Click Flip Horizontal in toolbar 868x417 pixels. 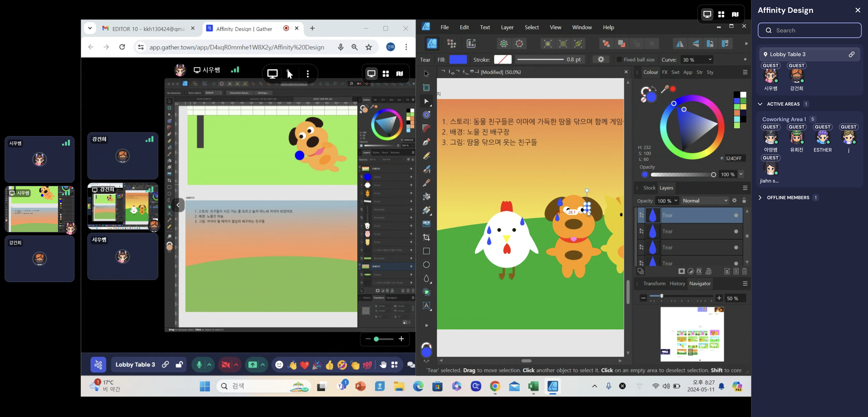pos(680,43)
